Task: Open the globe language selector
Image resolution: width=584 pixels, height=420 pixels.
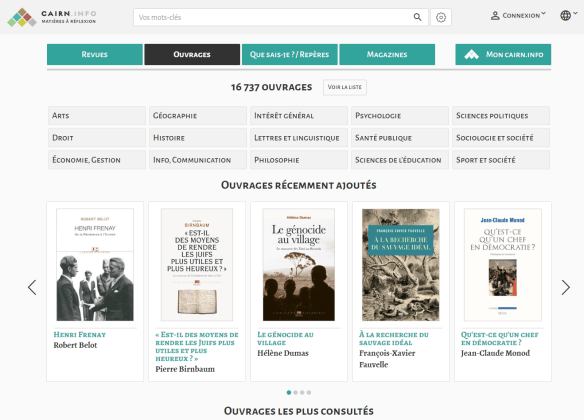Action: tap(565, 16)
